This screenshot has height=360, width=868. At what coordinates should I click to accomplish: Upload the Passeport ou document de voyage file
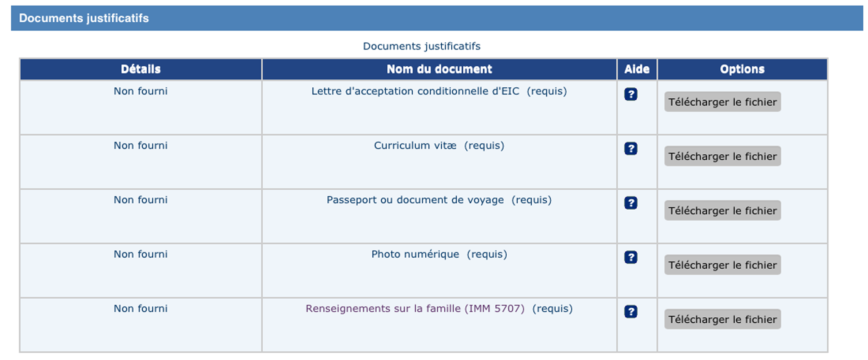point(722,210)
